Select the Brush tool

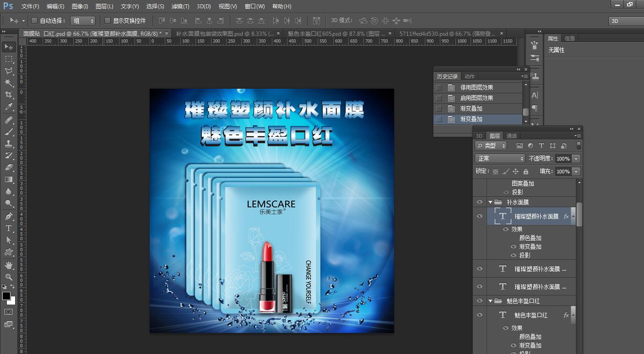click(9, 132)
